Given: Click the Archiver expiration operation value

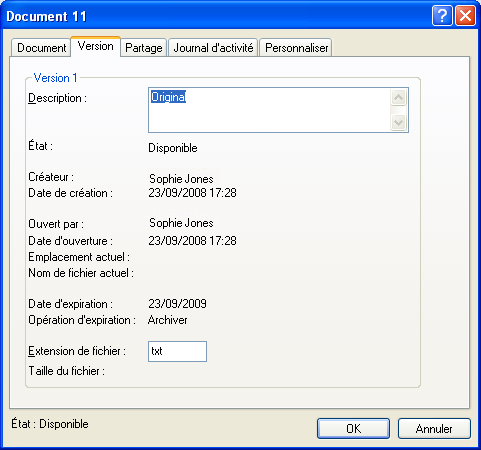Looking at the screenshot, I should [x=167, y=320].
